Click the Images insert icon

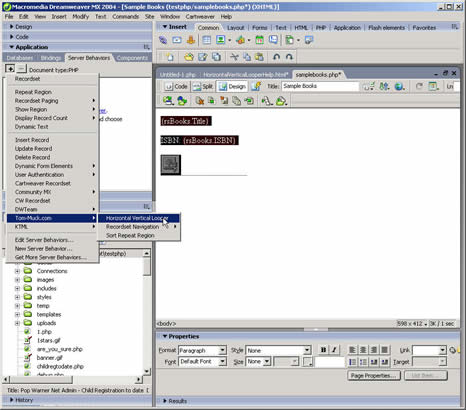point(220,40)
